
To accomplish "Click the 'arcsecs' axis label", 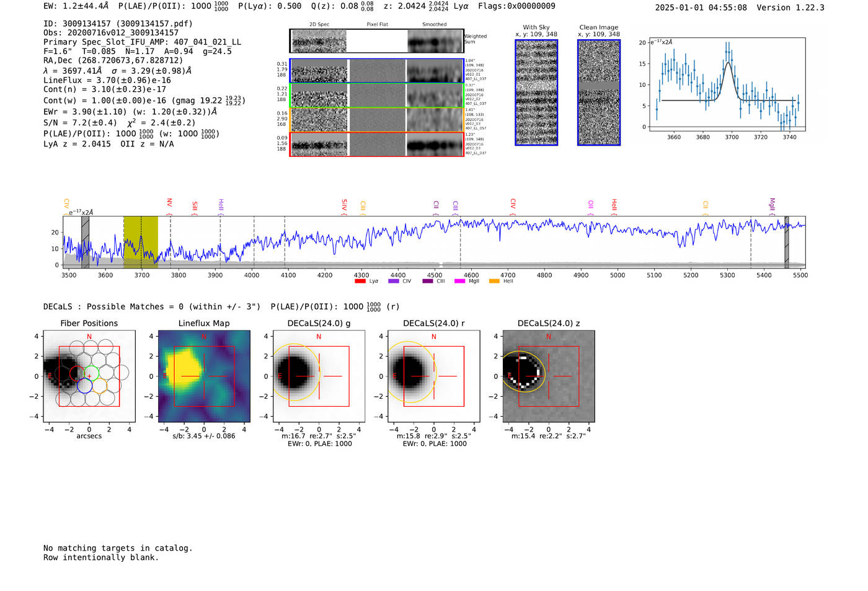I will 89,436.
